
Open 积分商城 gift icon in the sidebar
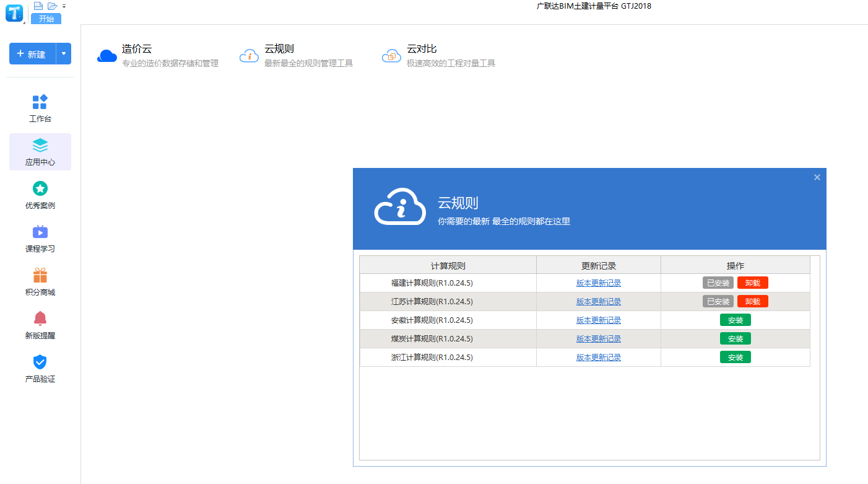[x=40, y=275]
